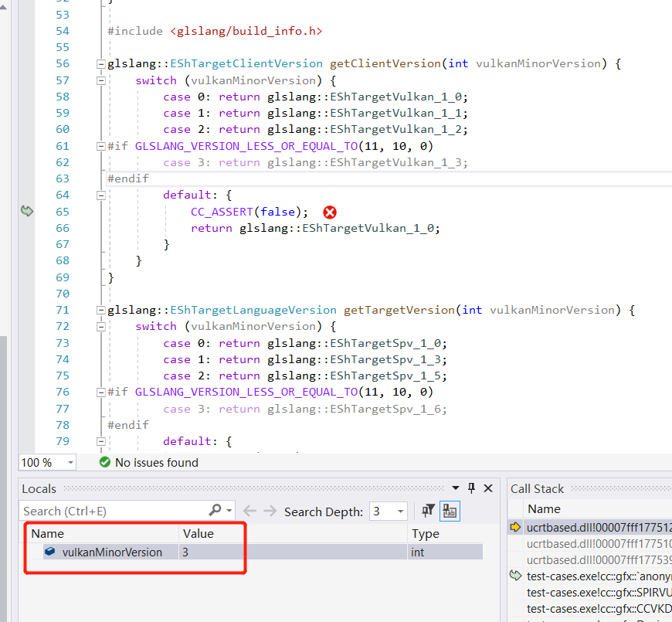Open the Search Depth dropdown

[x=401, y=511]
